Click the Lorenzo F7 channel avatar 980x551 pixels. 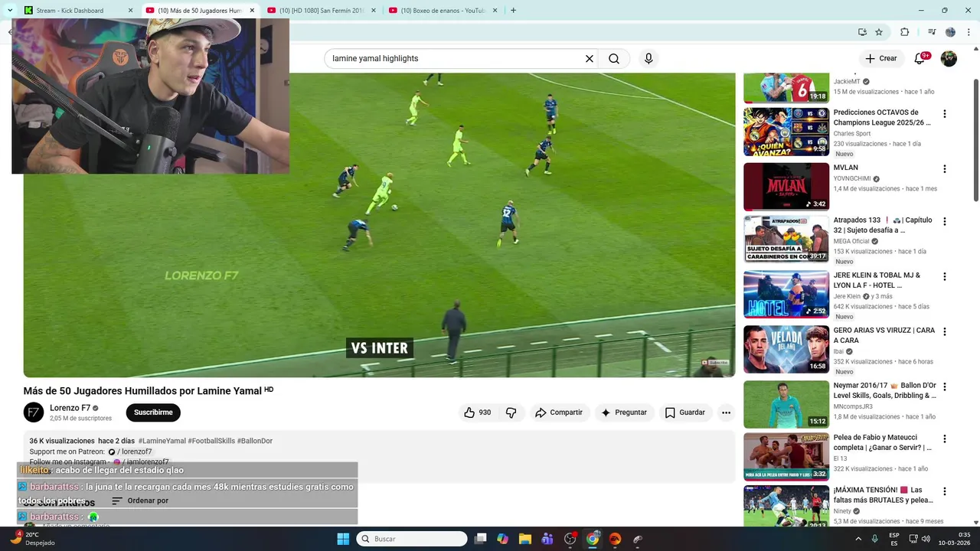pyautogui.click(x=34, y=412)
